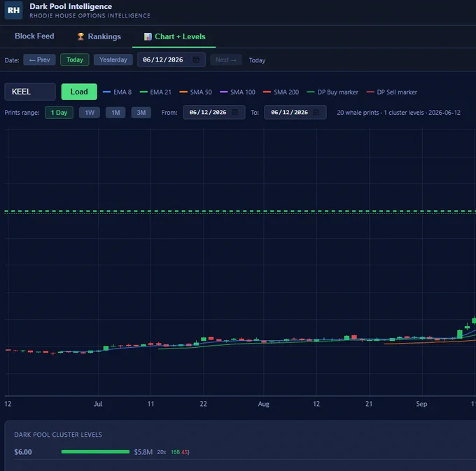Viewport: 476px width, 471px height.
Task: Click the KEEL ticker input field
Action: pos(30,92)
